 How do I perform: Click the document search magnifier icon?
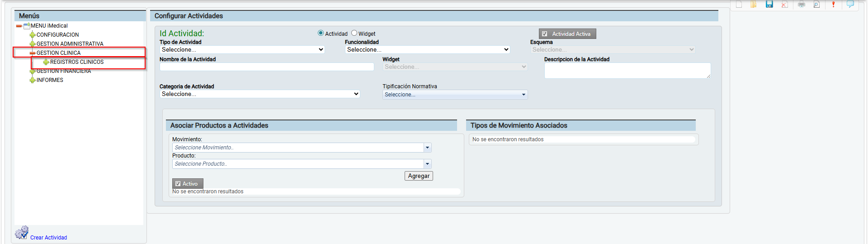[x=816, y=5]
